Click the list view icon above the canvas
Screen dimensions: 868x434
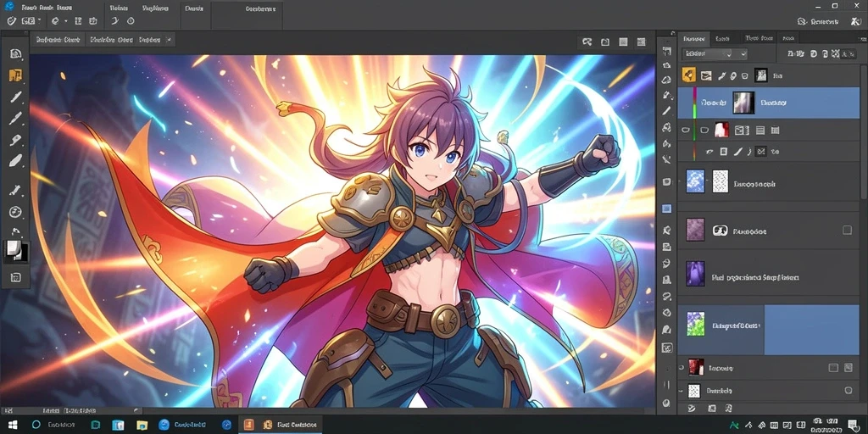pos(623,42)
